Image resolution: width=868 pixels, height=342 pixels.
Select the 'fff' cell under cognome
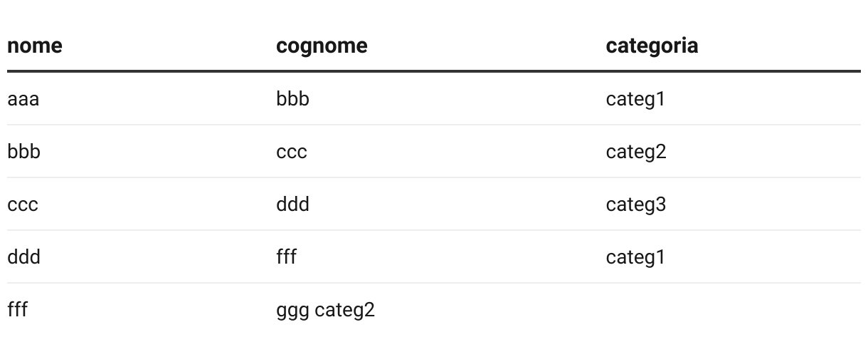[286, 257]
